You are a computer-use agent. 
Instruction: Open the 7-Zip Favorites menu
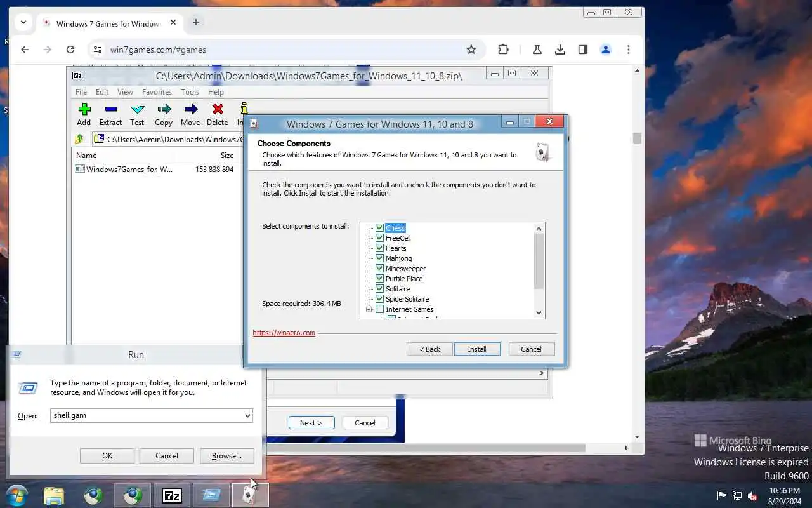[x=157, y=92]
